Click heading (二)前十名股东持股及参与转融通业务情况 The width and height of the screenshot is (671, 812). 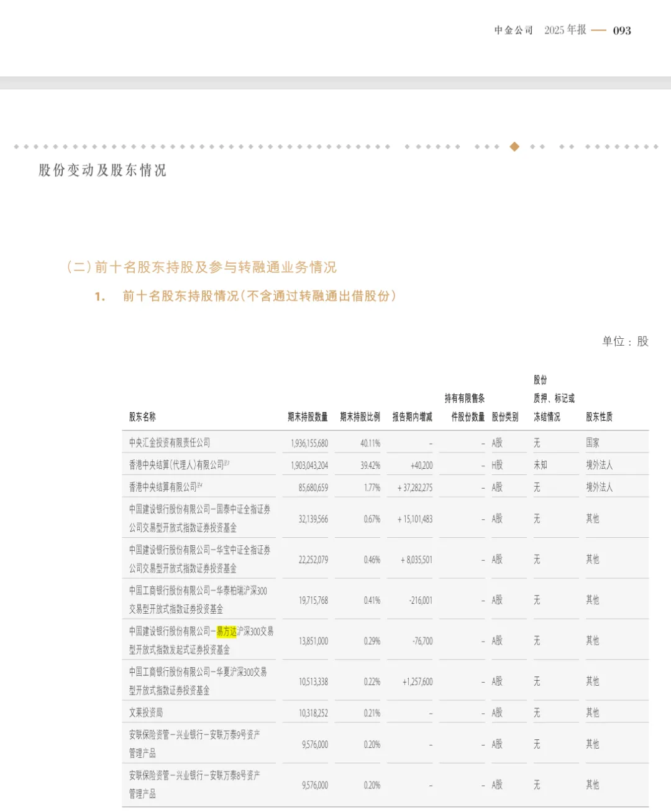click(201, 267)
